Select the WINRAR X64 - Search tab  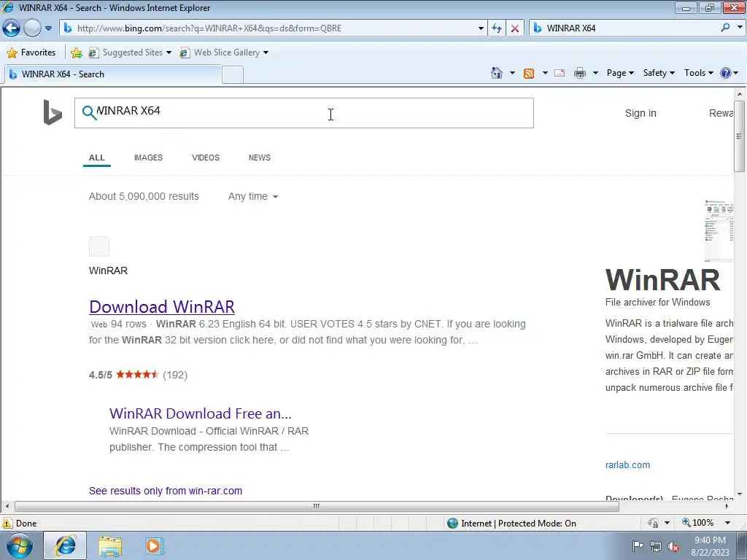point(113,74)
